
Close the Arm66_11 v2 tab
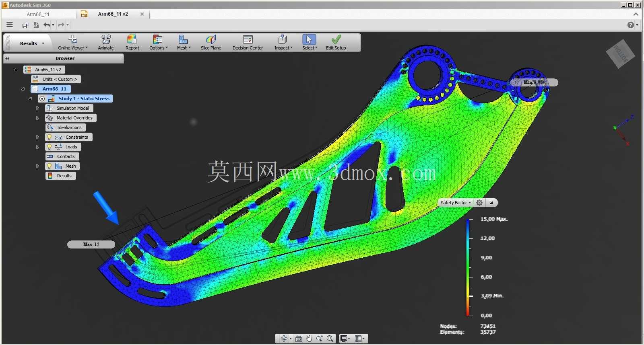(142, 14)
